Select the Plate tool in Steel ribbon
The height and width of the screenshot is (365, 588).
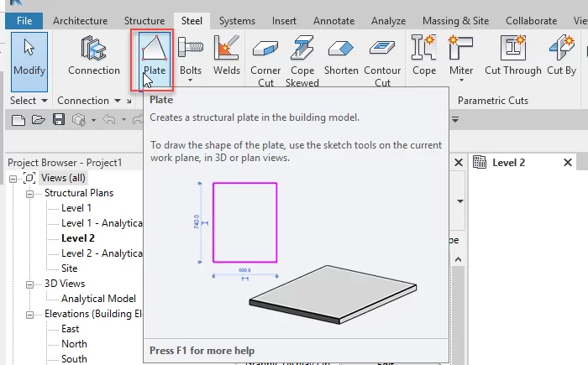tap(152, 57)
